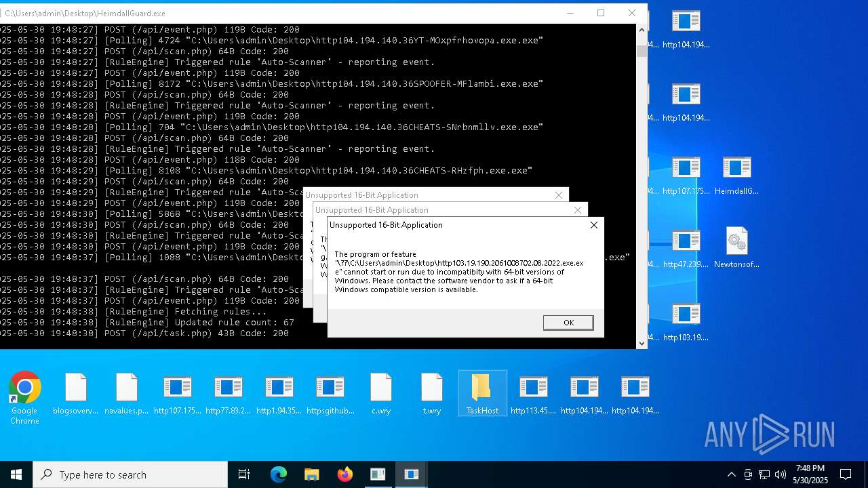
Task: Click the log line containing YT-MOxpfrhovopa.exe.exe
Action: [271, 41]
